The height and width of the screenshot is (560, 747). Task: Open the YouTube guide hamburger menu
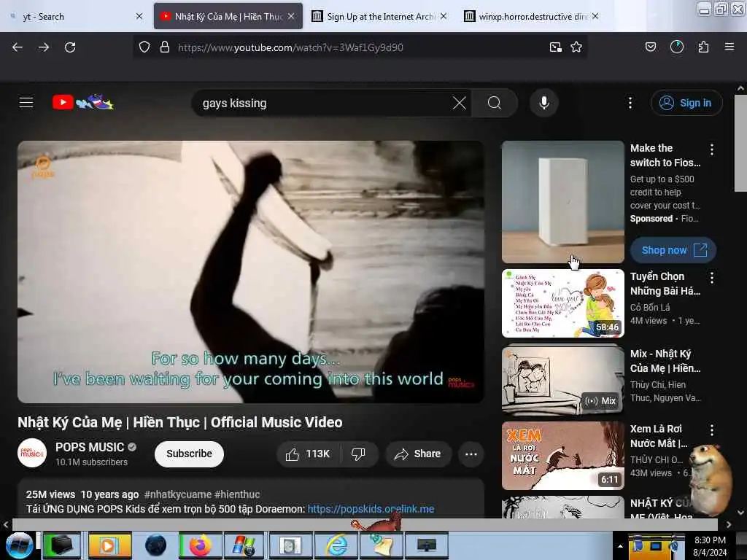click(x=26, y=102)
